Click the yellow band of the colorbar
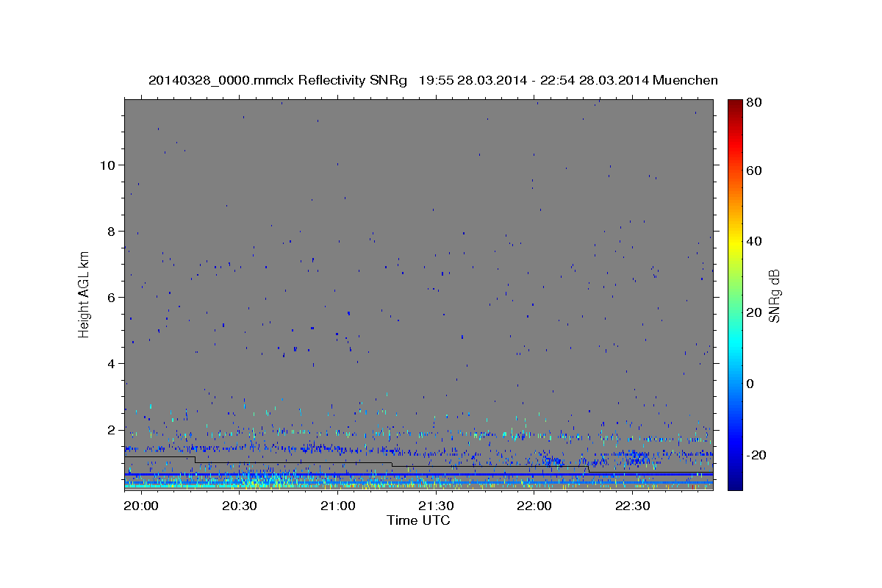 [734, 243]
